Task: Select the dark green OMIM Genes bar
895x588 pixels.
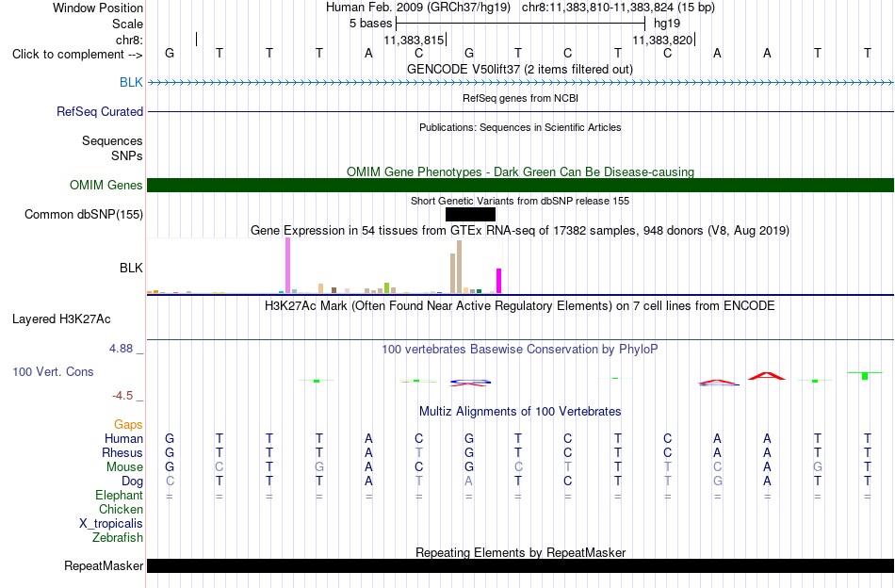Action: [x=520, y=185]
